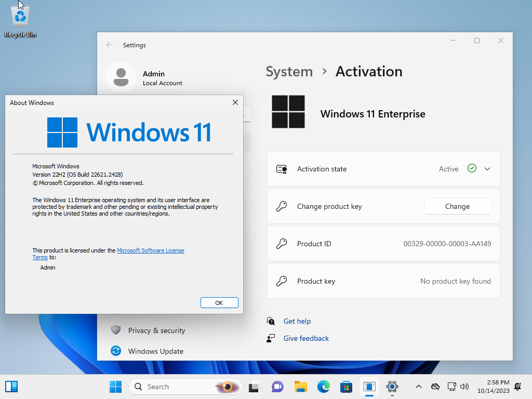
Task: Select the Product ID value 00329-00000-00003-AA149
Action: tap(447, 244)
